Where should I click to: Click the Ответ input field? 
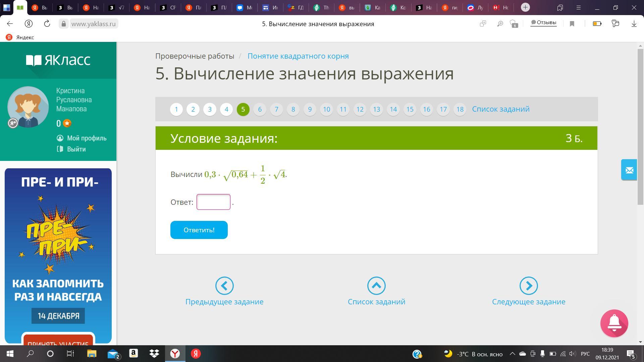point(213,202)
